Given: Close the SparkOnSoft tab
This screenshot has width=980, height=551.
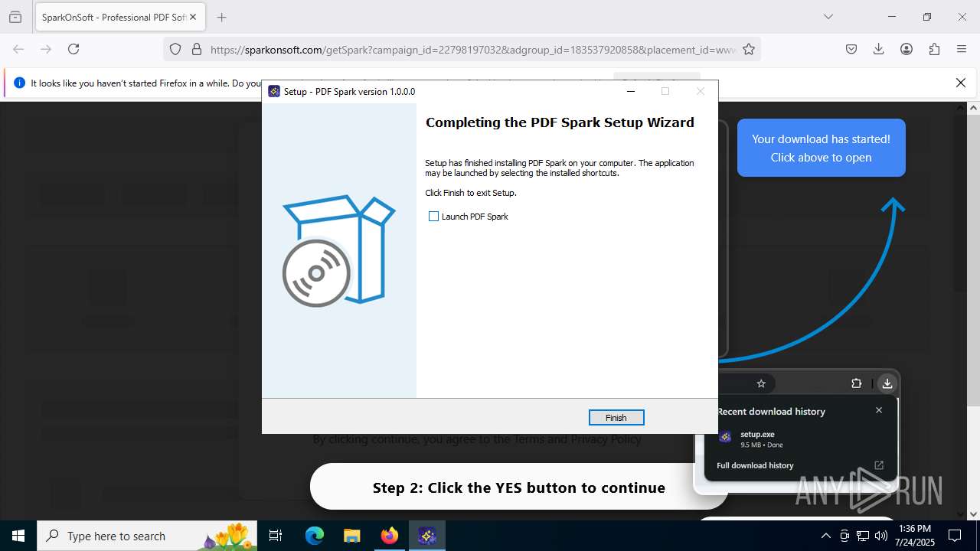Looking at the screenshot, I should [x=193, y=17].
